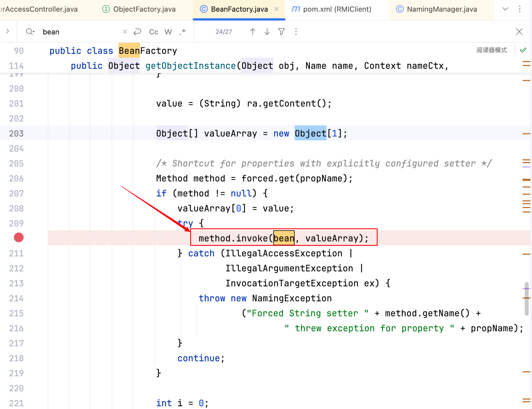
Task: Open search history dropdown magnifier
Action: [x=30, y=32]
